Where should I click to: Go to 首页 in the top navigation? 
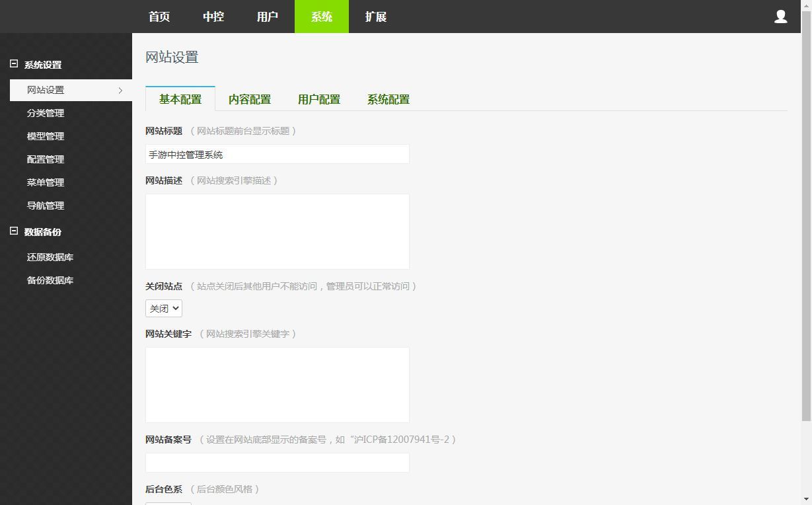tap(159, 17)
